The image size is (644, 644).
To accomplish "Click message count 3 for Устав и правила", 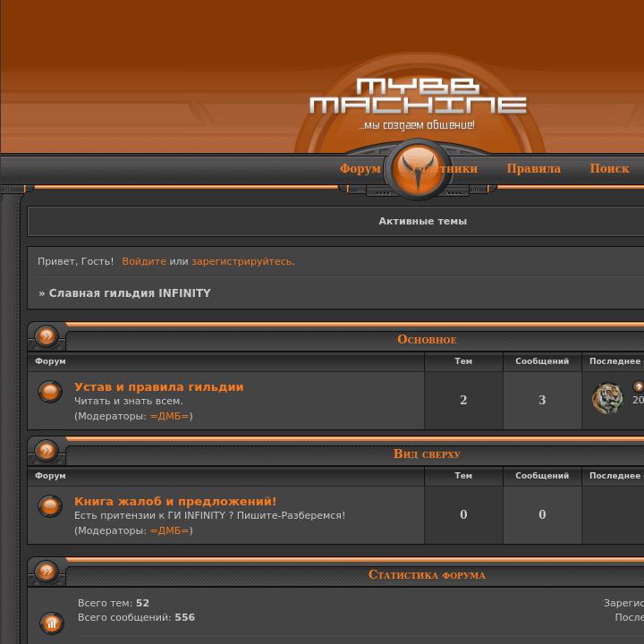I will (x=542, y=400).
